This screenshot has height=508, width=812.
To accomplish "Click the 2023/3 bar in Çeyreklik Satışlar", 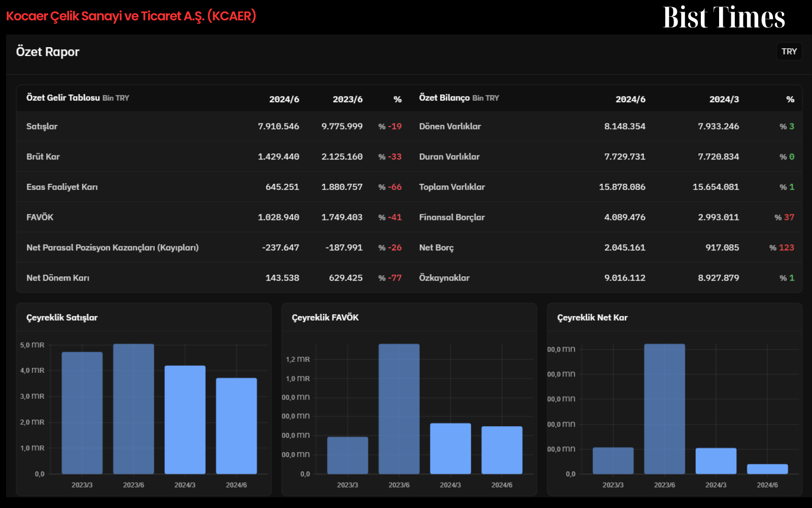I will (82, 413).
